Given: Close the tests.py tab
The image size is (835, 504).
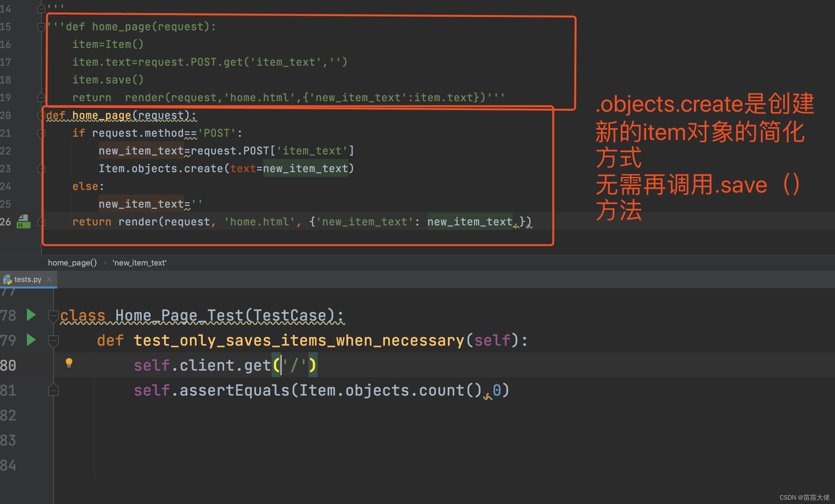Looking at the screenshot, I should 50,279.
